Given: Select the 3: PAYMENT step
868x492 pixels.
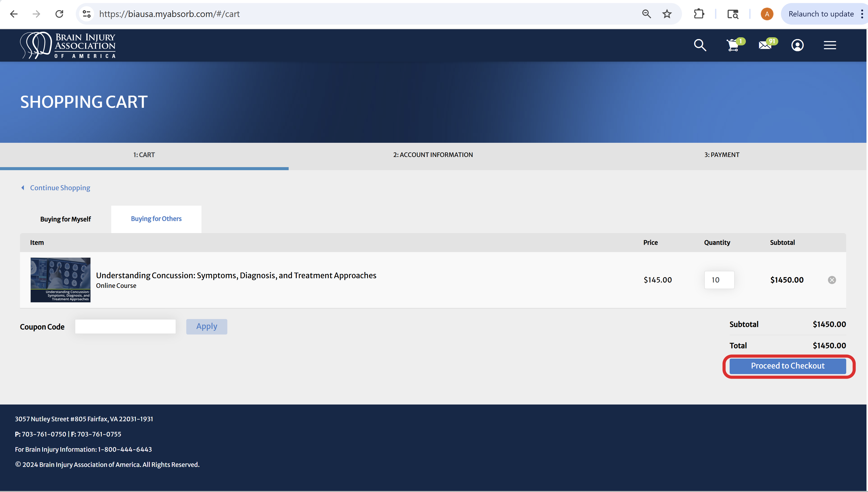Looking at the screenshot, I should click(722, 155).
